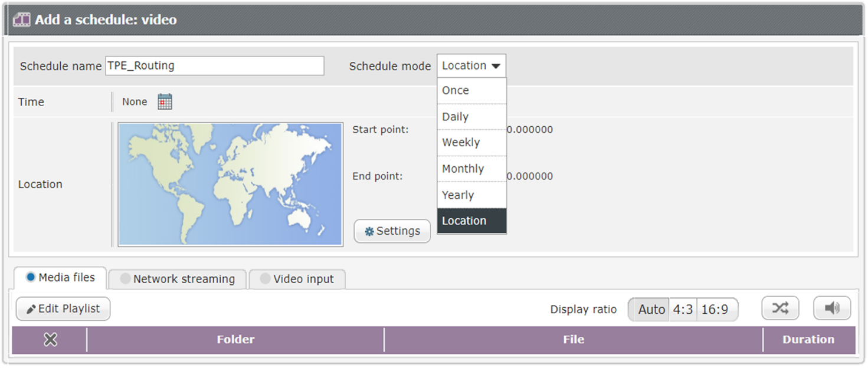Select the Media files radio tab
Screen dimensions: 868x368
[60, 278]
